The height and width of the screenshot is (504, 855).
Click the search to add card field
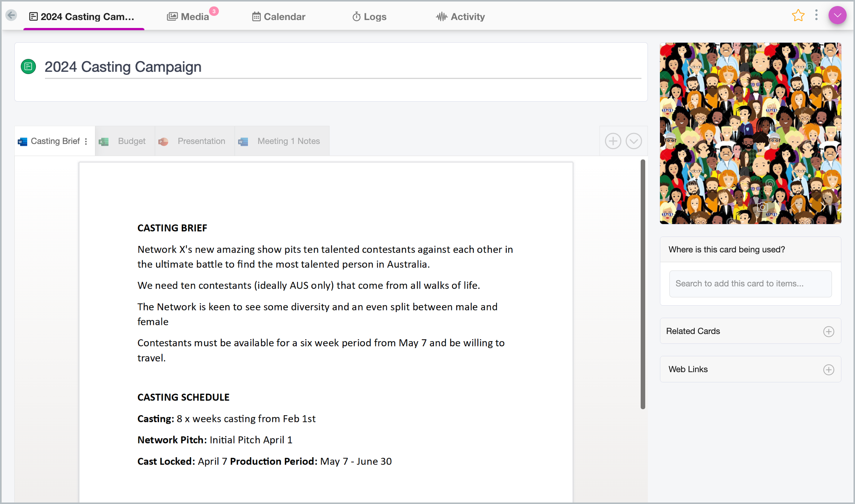[750, 284]
